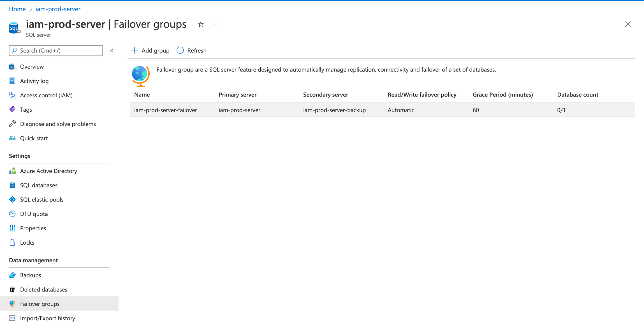Image resolution: width=644 pixels, height=333 pixels.
Task: Click the Database count column header
Action: 578,95
